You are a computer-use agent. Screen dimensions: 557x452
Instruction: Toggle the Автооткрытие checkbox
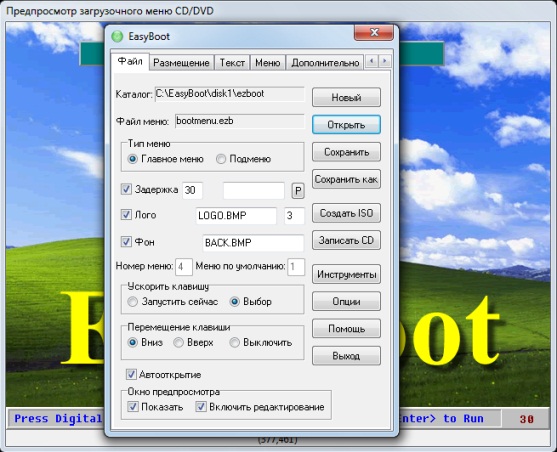pos(131,375)
